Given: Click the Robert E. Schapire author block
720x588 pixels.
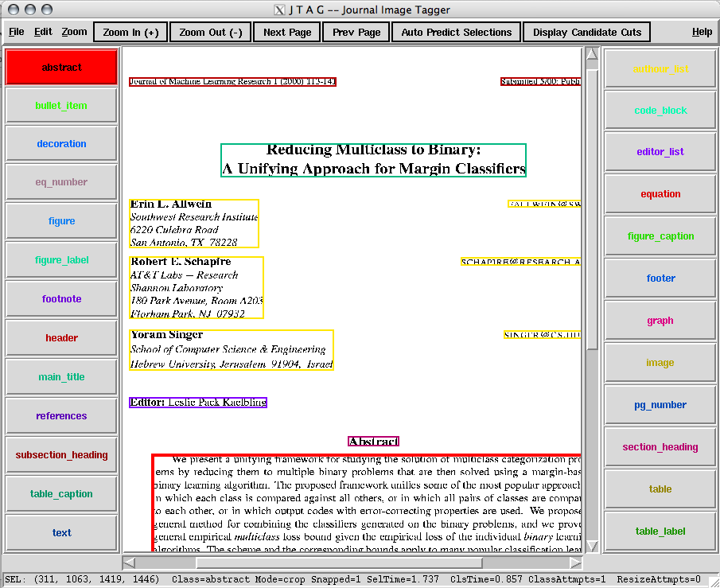Looking at the screenshot, I should click(x=197, y=287).
